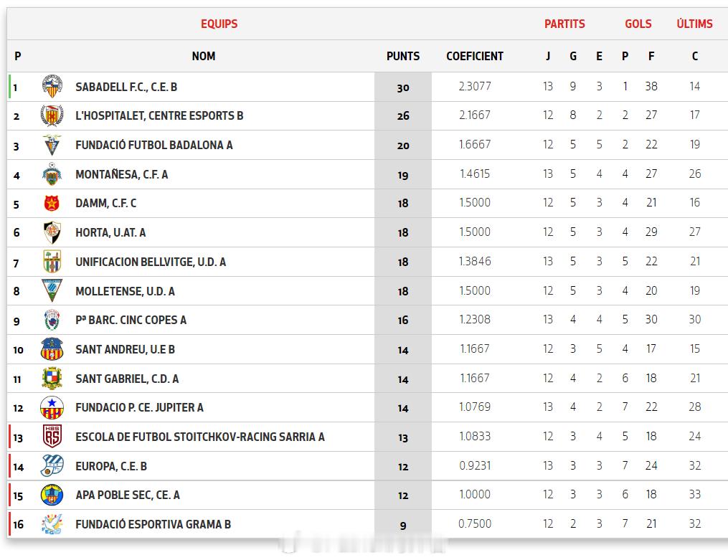Click the J column header
Viewport: 728px width, 560px height.
[548, 56]
